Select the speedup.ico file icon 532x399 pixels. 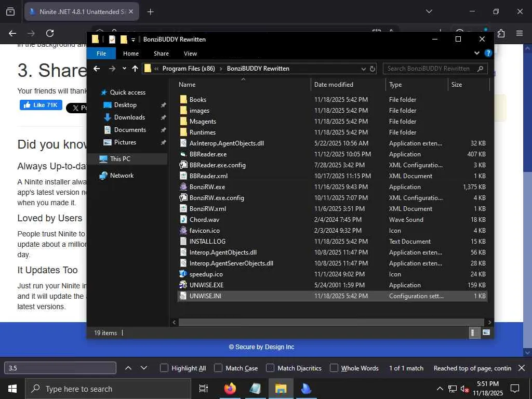[x=183, y=274]
